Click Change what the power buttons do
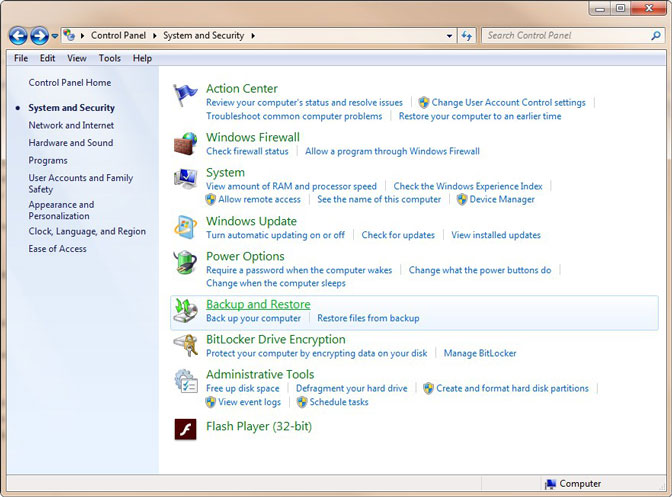The width and height of the screenshot is (672, 497). point(480,270)
